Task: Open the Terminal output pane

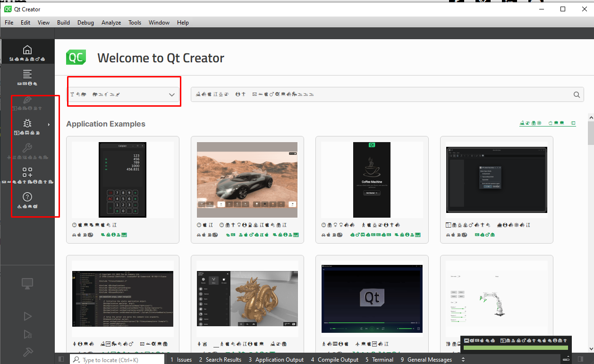Action: (380, 359)
